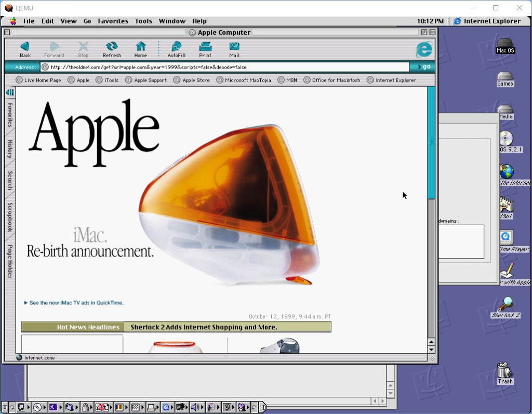Viewport: 532px width, 414px height.
Task: Open the Internet Explorer application menu
Action: (486, 21)
